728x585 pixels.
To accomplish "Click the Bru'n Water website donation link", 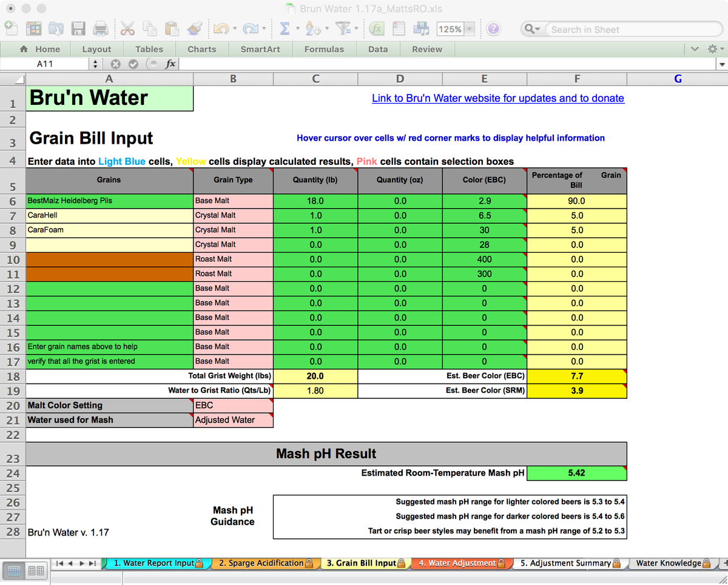I will coord(497,98).
